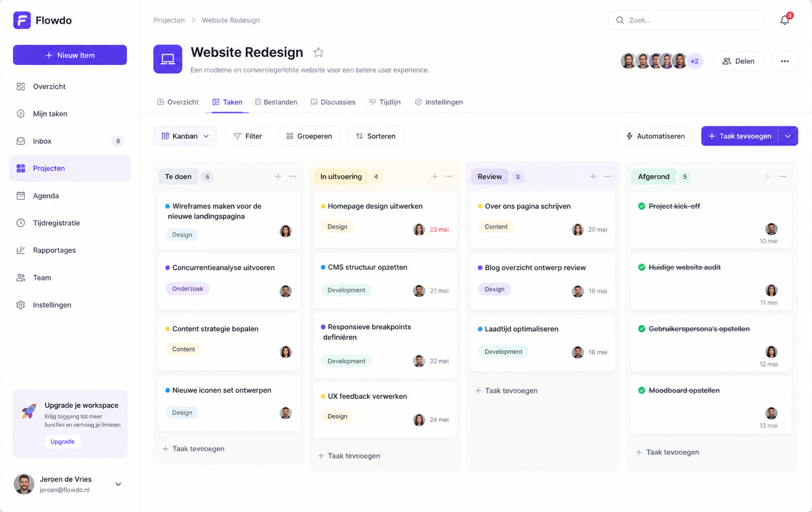This screenshot has height=512, width=812.
Task: Open the Filter options
Action: [x=248, y=136]
